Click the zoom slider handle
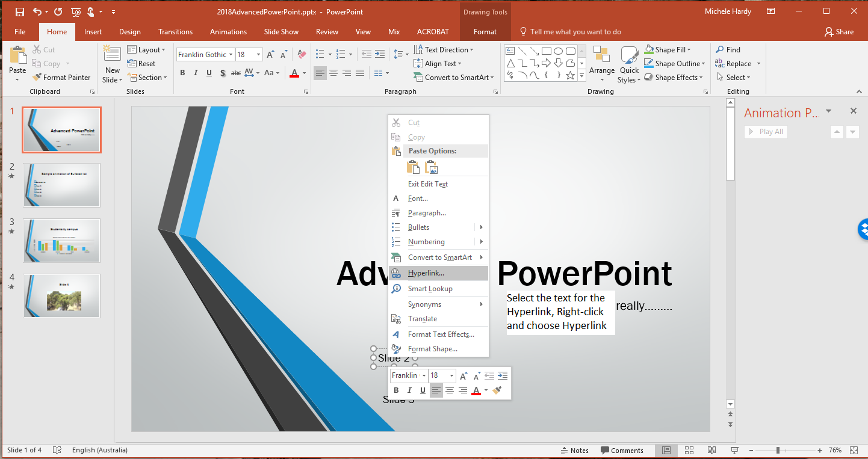The image size is (868, 459). pos(778,450)
